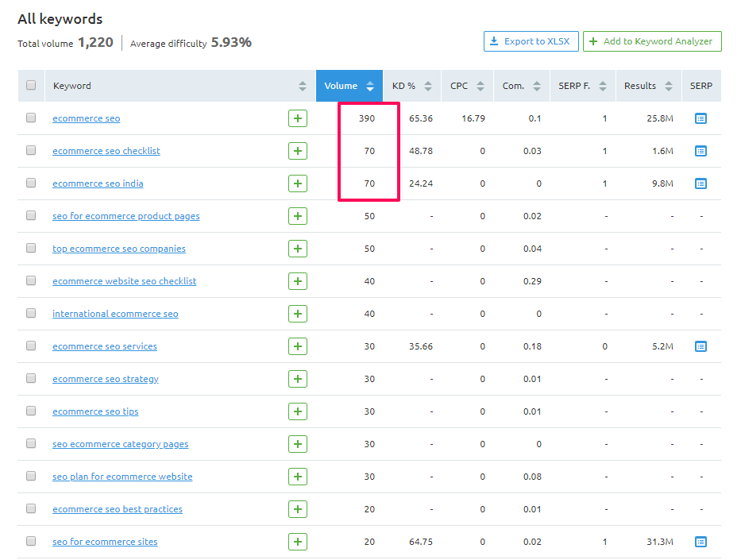Add 'international ecommerce seo' plus icon
Viewport: 741px width, 560px height.
click(x=298, y=314)
